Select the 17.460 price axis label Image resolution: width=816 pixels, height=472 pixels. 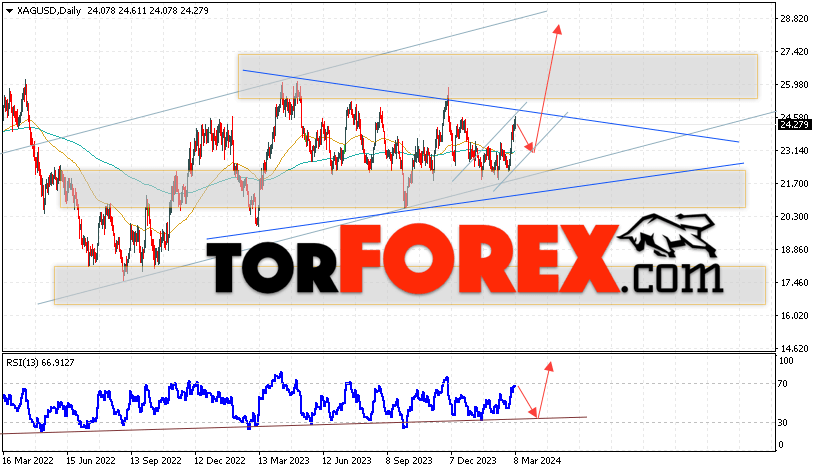click(795, 283)
